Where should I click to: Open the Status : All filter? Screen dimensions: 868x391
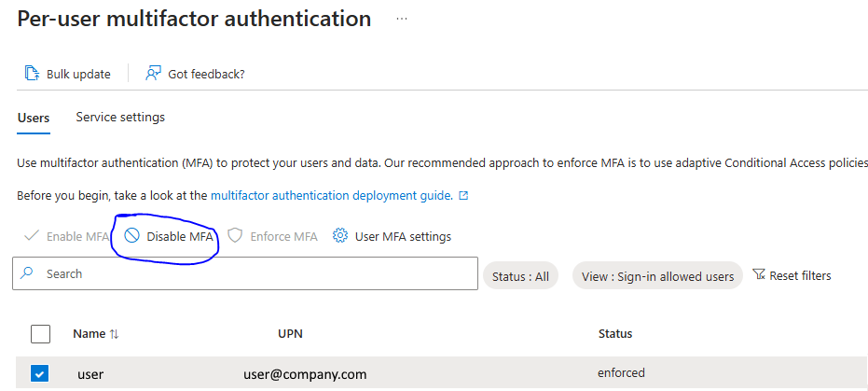click(520, 276)
